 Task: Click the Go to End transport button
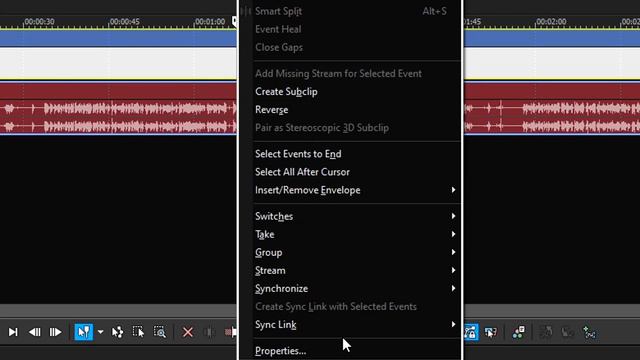point(13,332)
